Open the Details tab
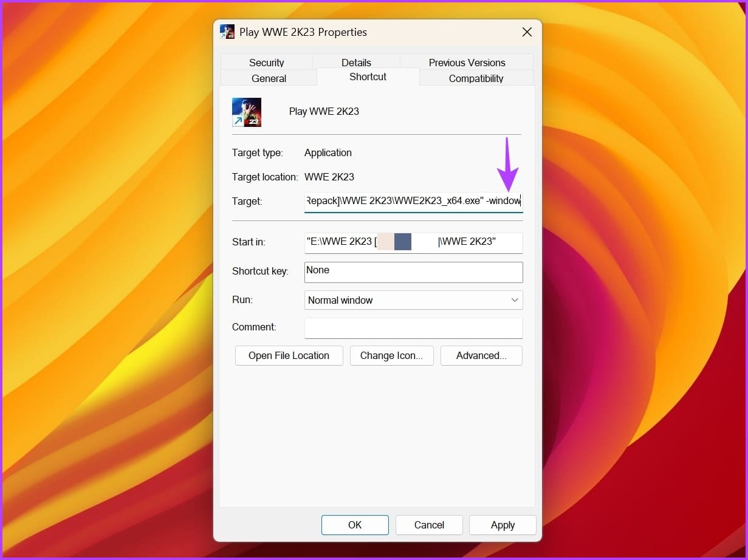 pyautogui.click(x=356, y=62)
